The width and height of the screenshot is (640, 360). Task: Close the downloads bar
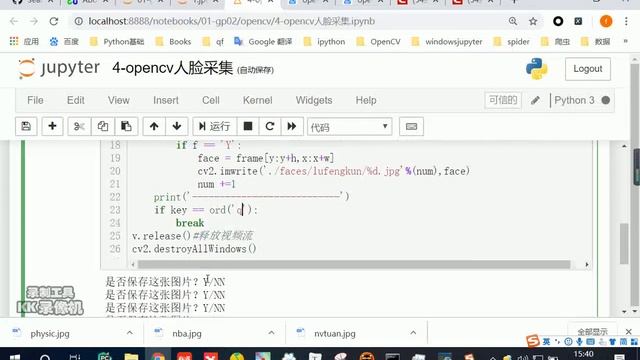click(x=629, y=331)
